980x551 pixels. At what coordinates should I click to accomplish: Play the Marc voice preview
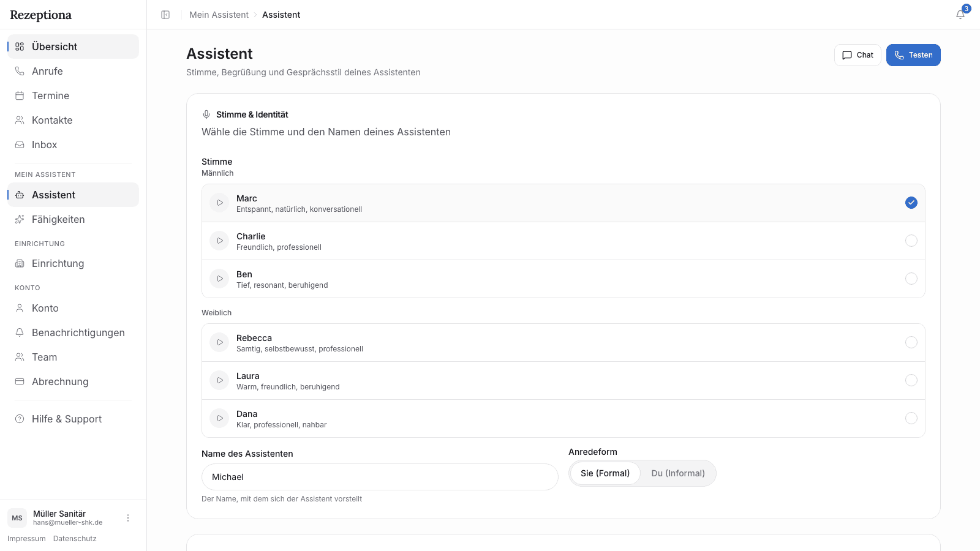219,203
